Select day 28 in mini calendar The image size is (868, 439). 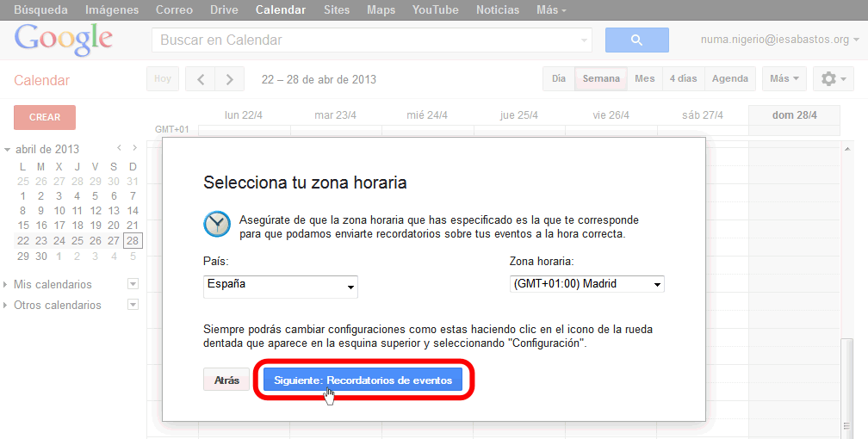coord(133,241)
